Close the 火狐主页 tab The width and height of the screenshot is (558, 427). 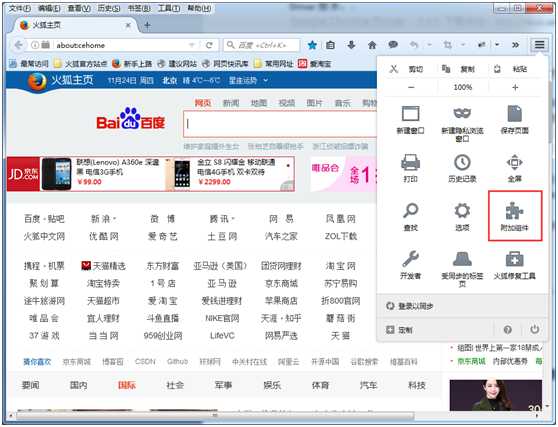tap(128, 25)
